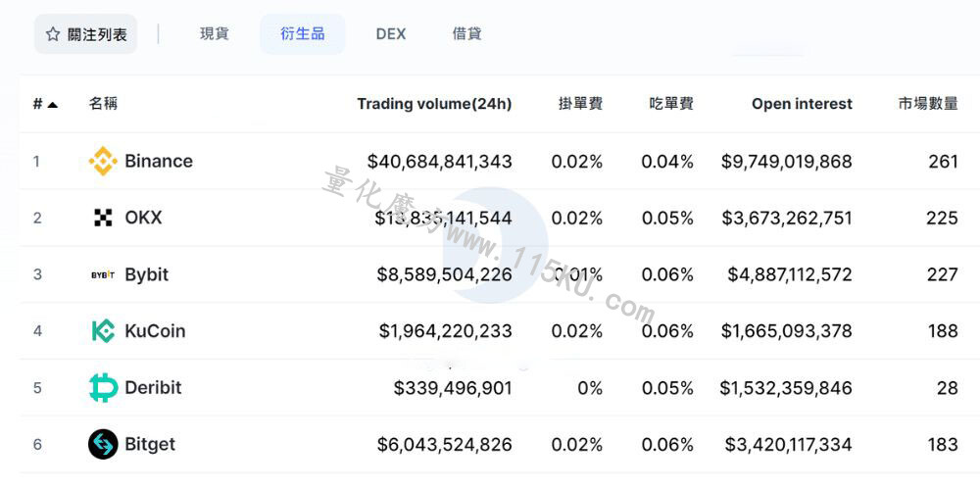Open the OKX exchange link

pos(143,218)
